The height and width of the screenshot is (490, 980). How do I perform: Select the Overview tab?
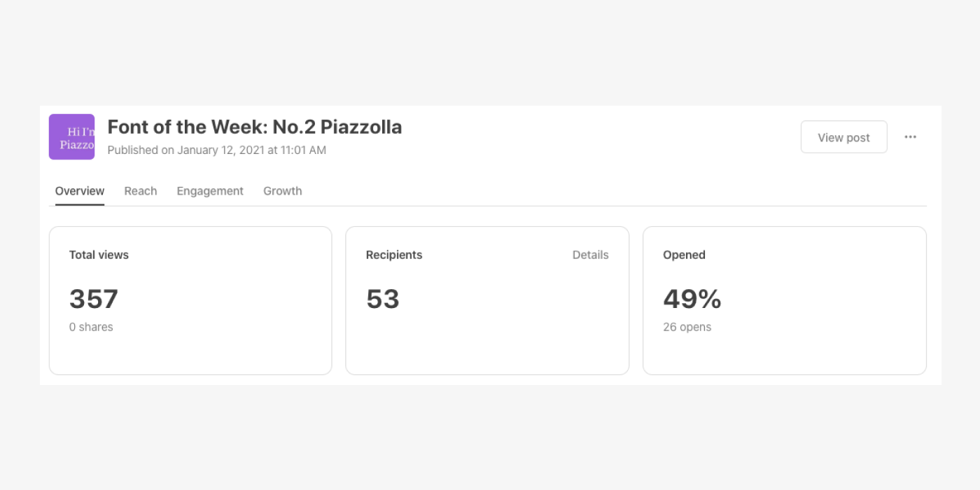tap(79, 190)
